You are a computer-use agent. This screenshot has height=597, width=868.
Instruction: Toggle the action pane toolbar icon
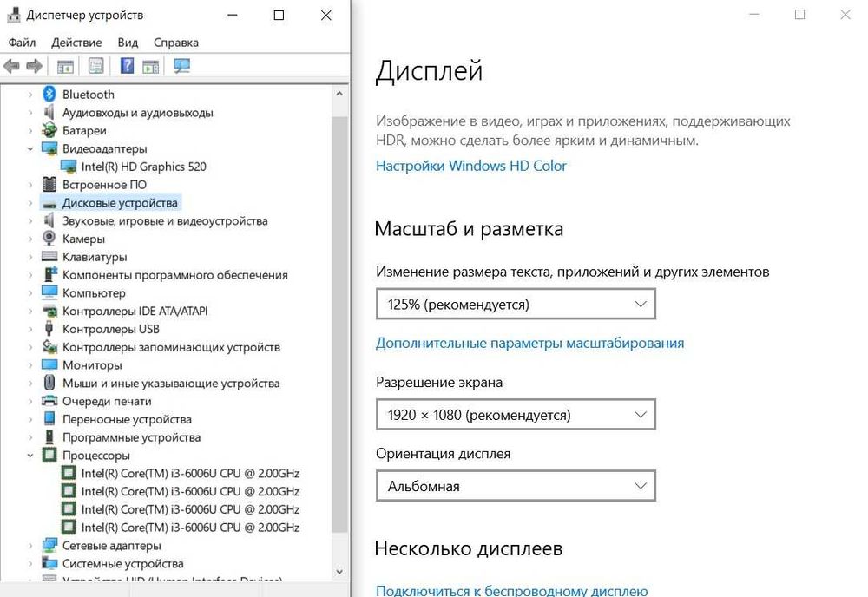150,67
